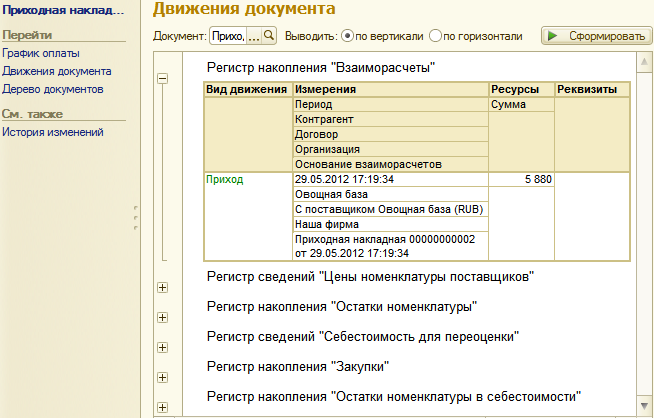Expand the Себестоимость для переоценки register

[x=163, y=347]
